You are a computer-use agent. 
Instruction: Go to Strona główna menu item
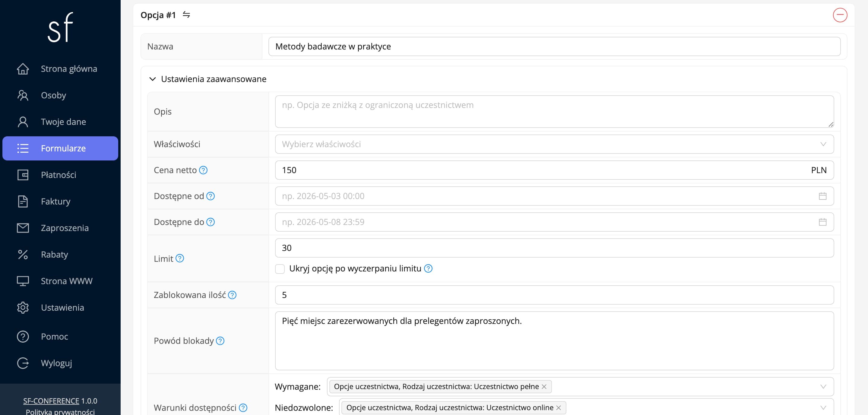(60, 69)
